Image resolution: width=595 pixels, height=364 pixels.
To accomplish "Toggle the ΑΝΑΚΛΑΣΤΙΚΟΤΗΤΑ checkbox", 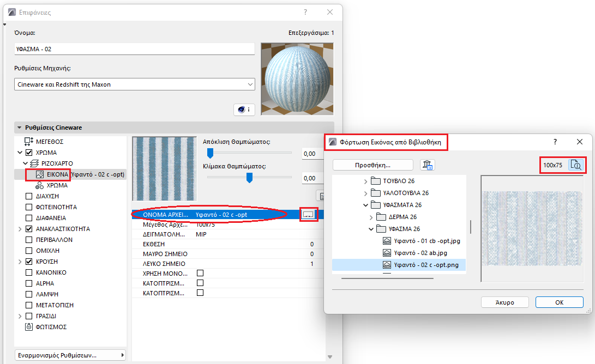I will (29, 229).
